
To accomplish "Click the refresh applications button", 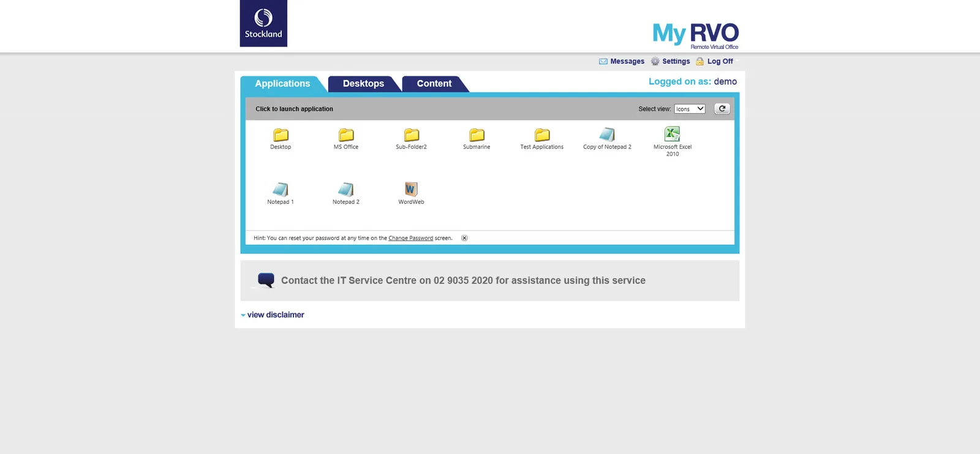I will (x=722, y=109).
